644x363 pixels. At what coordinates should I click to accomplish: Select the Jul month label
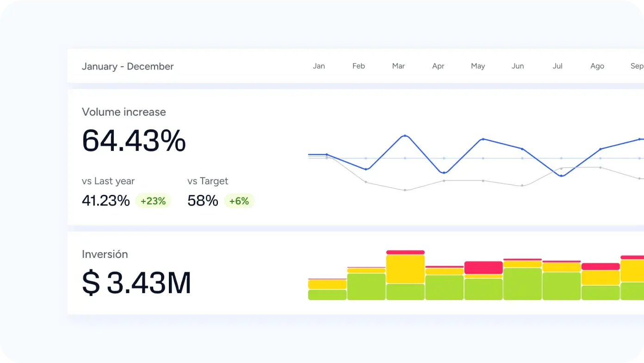[x=557, y=66]
